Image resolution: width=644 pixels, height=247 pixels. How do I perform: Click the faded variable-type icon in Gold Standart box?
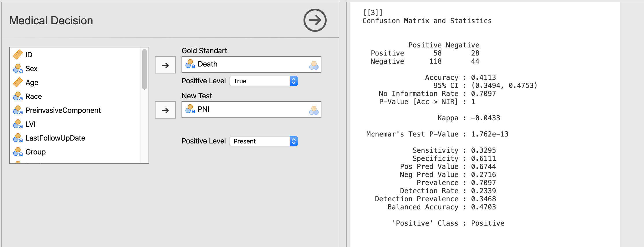pyautogui.click(x=314, y=65)
